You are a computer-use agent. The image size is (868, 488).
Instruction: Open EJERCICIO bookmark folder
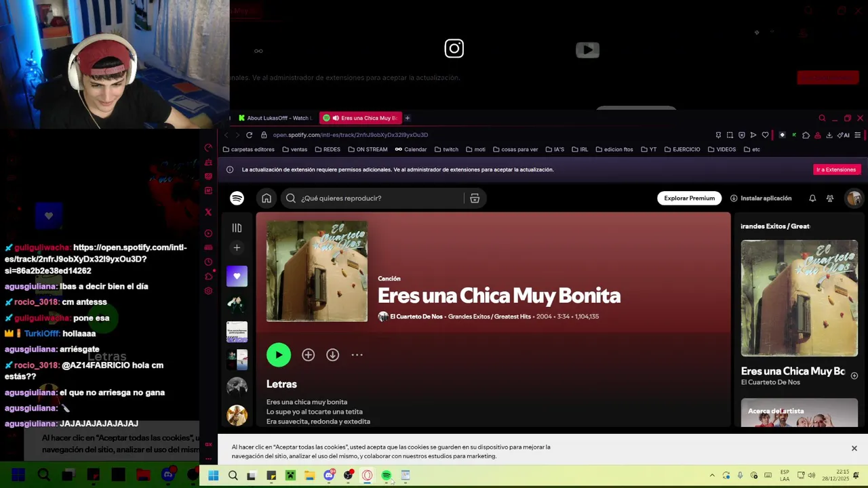682,149
